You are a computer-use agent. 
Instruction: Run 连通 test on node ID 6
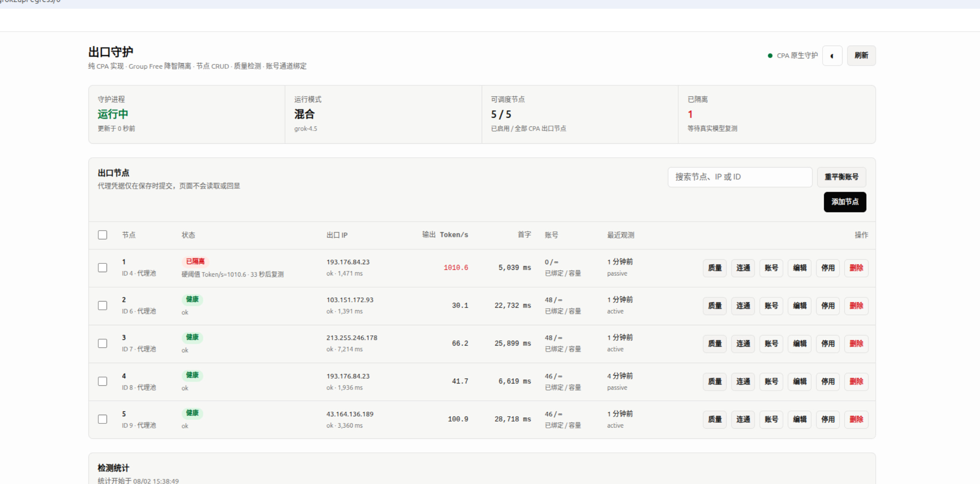pos(743,306)
